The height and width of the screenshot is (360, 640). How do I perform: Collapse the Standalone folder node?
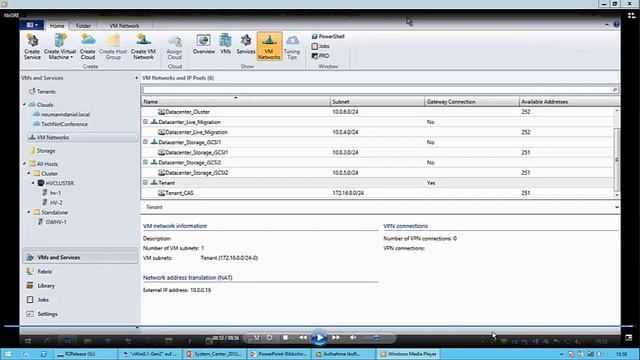tap(29, 212)
